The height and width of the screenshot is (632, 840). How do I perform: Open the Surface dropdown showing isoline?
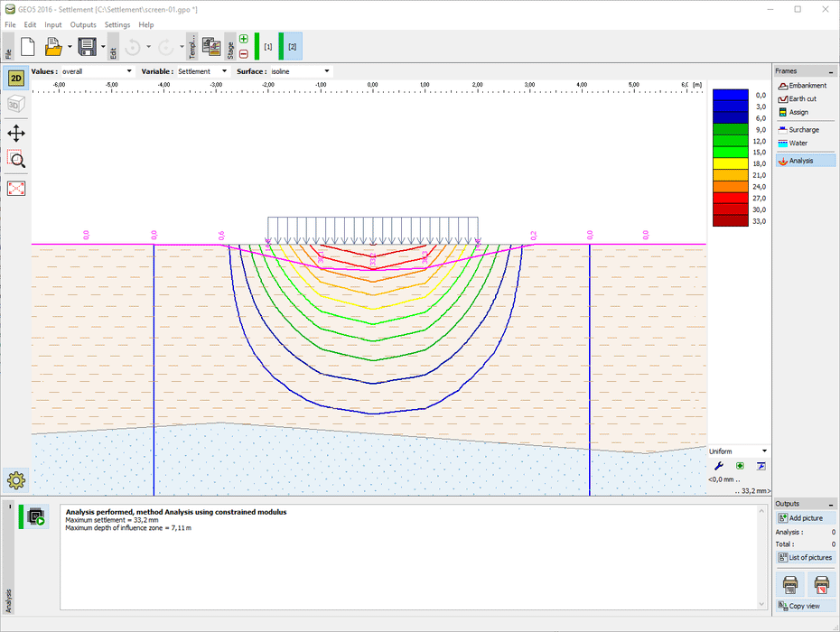301,71
